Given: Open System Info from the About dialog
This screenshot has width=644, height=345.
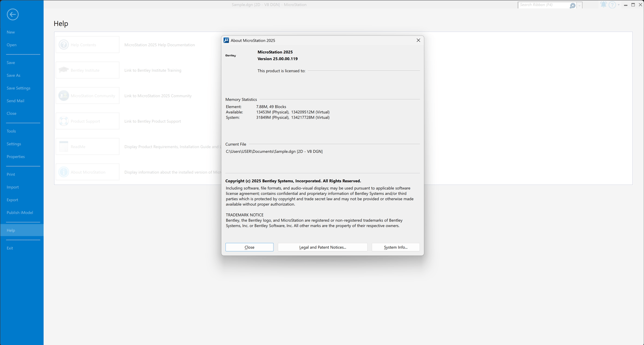Looking at the screenshot, I should coord(395,247).
